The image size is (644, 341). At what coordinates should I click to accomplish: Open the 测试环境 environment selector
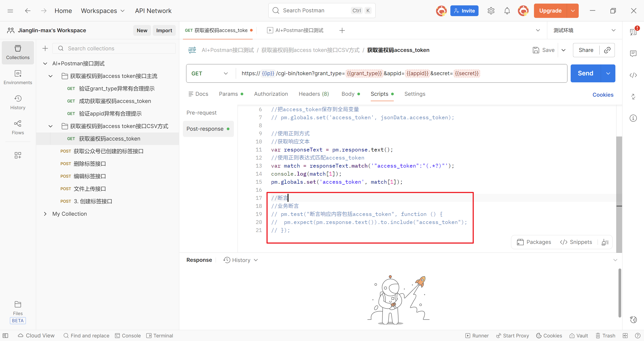584,30
